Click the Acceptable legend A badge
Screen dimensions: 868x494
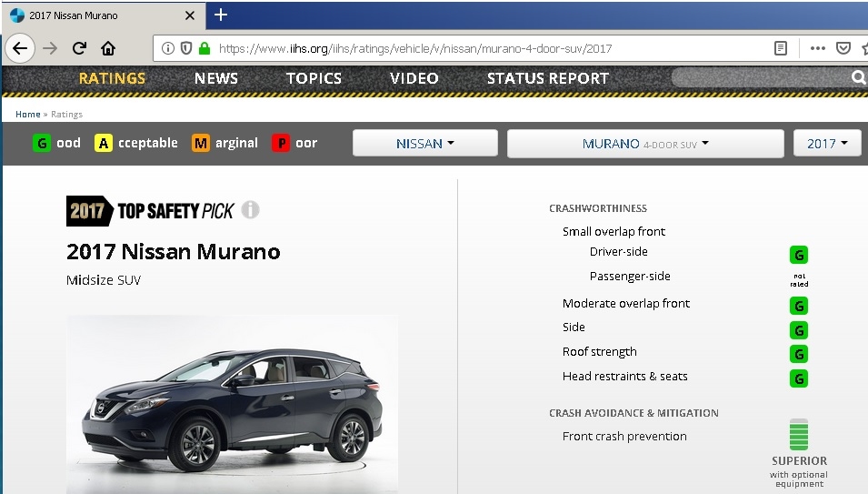[x=103, y=143]
